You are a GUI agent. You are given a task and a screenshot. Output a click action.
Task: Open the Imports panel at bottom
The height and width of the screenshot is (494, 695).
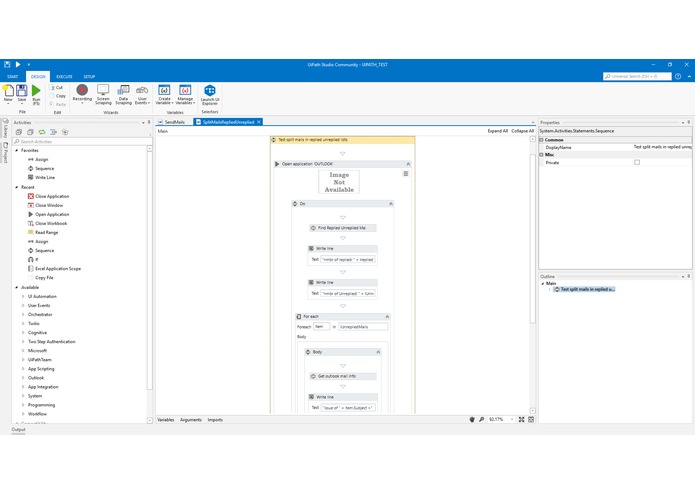click(215, 420)
